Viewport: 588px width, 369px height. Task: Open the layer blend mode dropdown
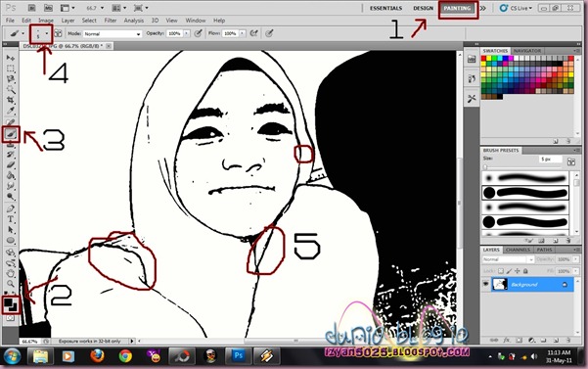508,259
